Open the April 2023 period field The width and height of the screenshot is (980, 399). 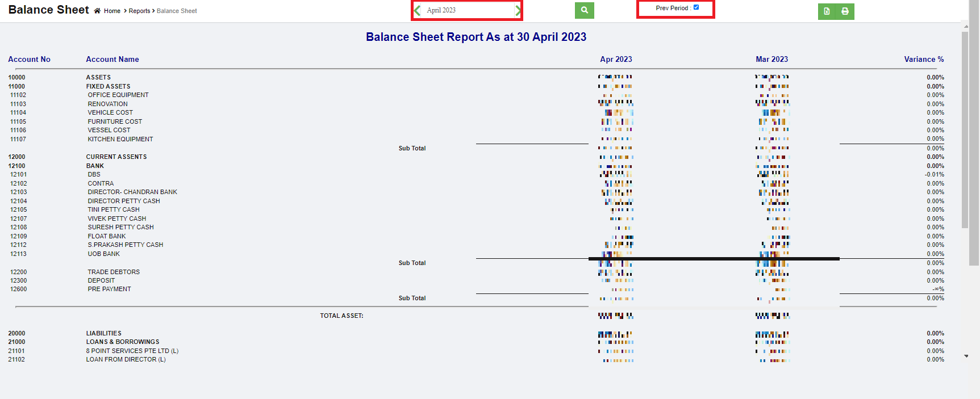(x=467, y=10)
